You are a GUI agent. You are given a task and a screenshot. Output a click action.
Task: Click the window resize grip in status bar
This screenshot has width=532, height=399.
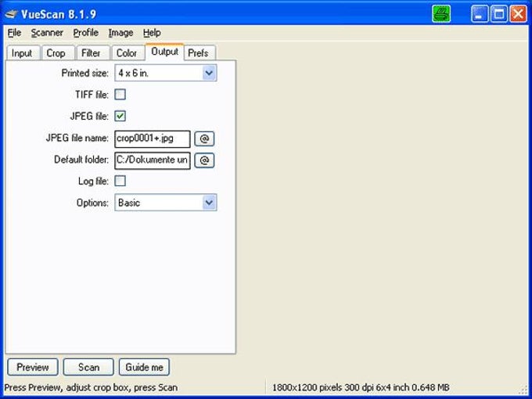pyautogui.click(x=524, y=390)
